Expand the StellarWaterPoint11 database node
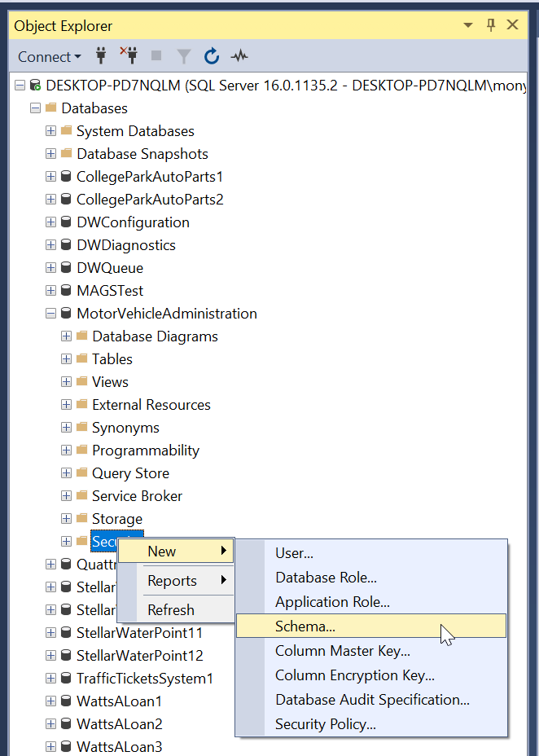The height and width of the screenshot is (756, 539). pyautogui.click(x=50, y=632)
